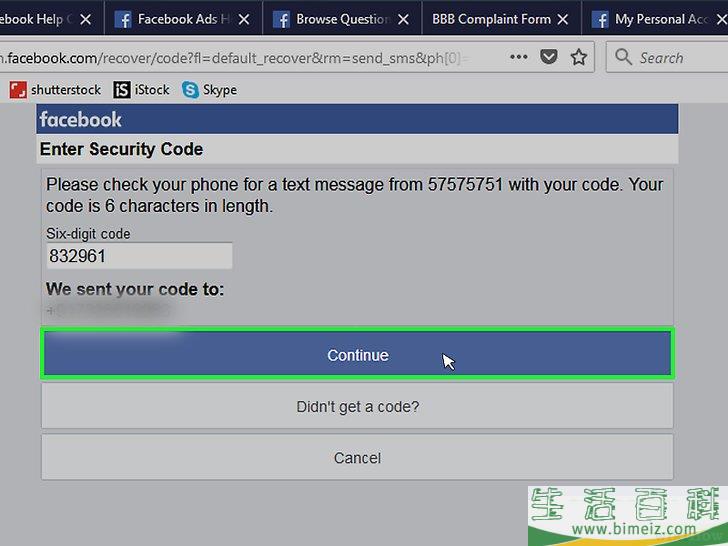Bookmark this page with the star icon
This screenshot has height=546, width=728.
click(x=578, y=57)
